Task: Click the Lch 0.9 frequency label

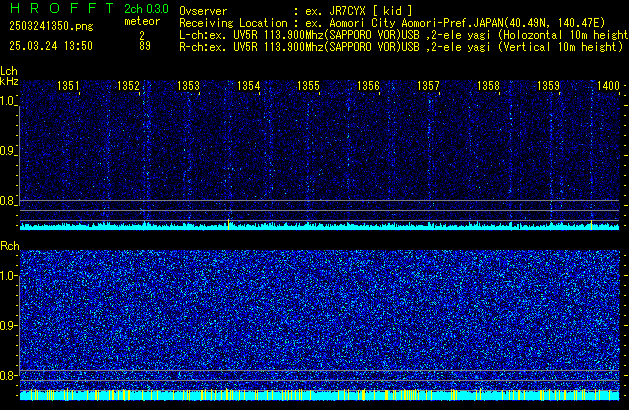Action: click(x=7, y=151)
